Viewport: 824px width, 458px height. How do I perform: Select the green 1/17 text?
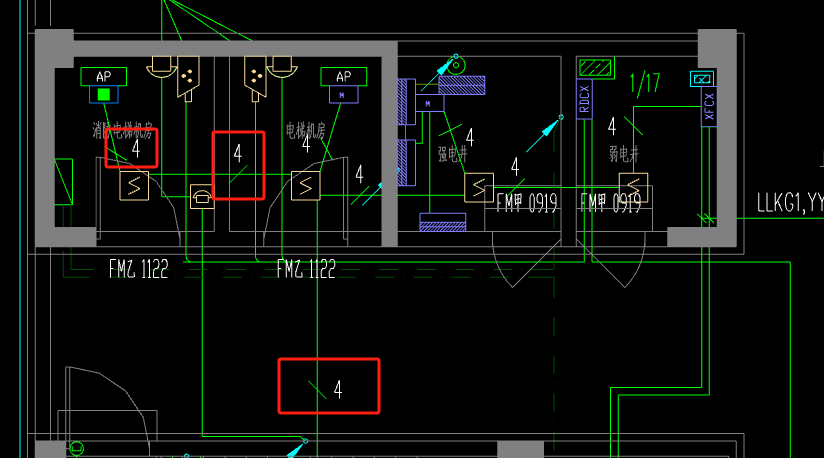click(x=645, y=84)
